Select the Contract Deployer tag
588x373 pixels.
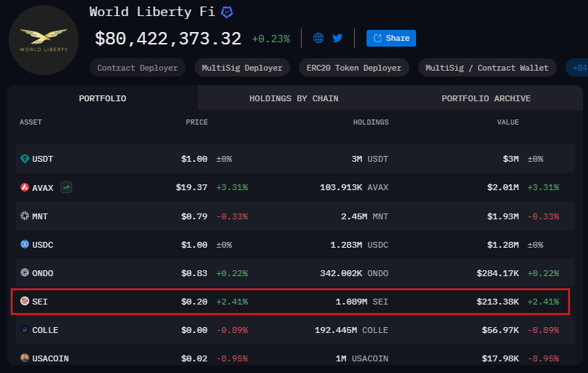pyautogui.click(x=137, y=68)
